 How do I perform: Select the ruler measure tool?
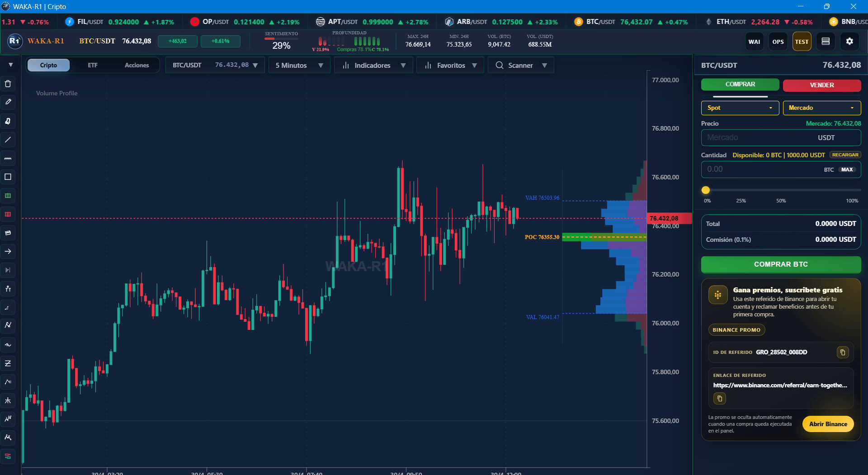click(8, 158)
